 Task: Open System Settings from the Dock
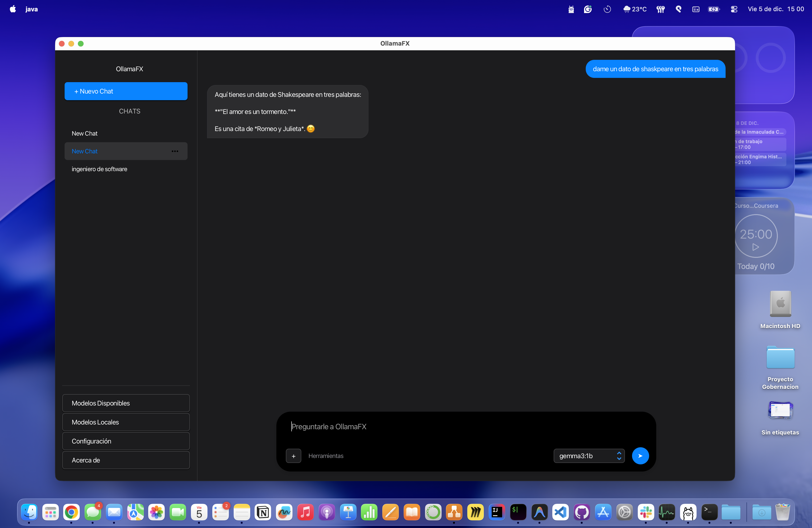pos(624,512)
